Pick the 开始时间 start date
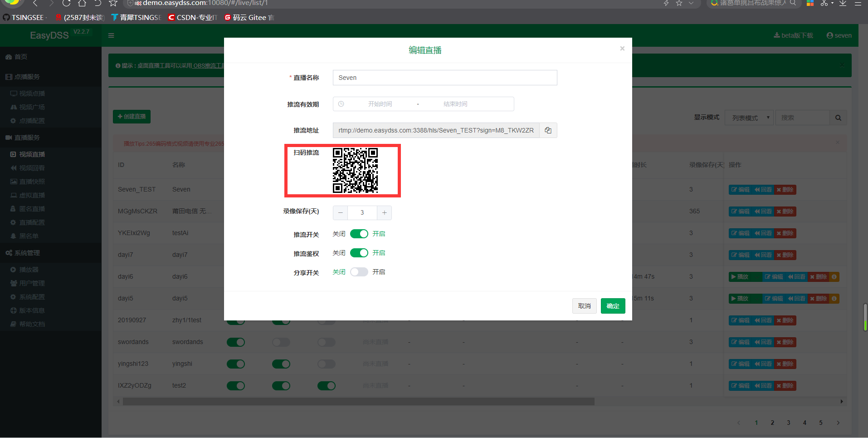 (380, 104)
